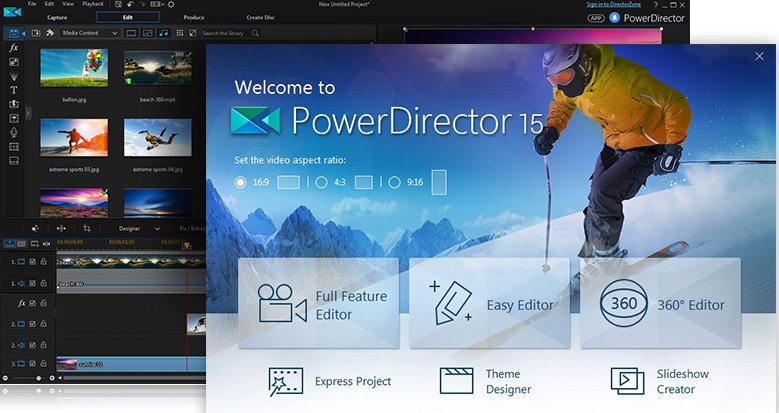Open the Voice-Over microphone room
This screenshot has height=413, width=779.
[x=14, y=132]
